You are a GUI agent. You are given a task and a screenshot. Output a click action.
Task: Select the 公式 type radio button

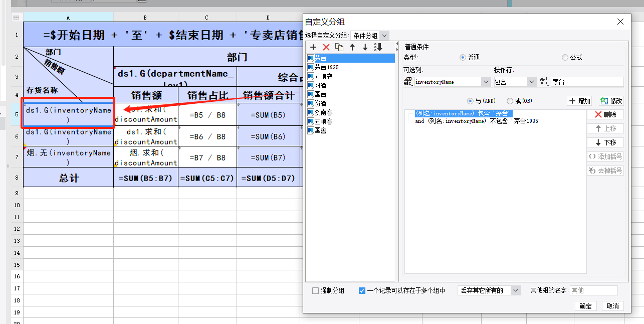(x=565, y=58)
